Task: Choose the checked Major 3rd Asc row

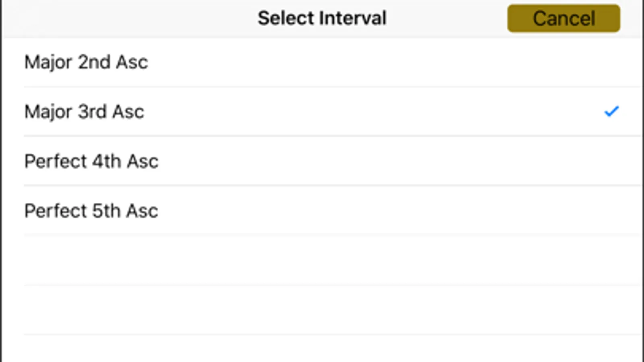Action: click(x=282, y=112)
